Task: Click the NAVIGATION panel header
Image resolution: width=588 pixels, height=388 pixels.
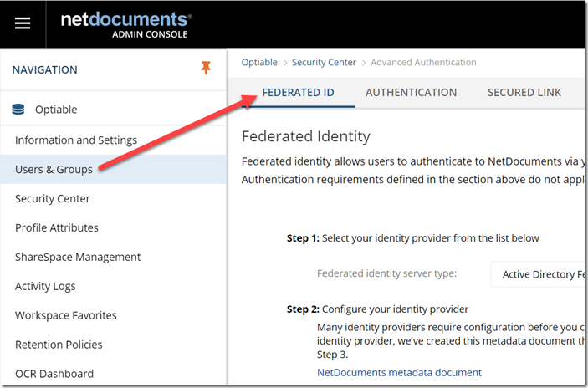Action: (x=45, y=69)
